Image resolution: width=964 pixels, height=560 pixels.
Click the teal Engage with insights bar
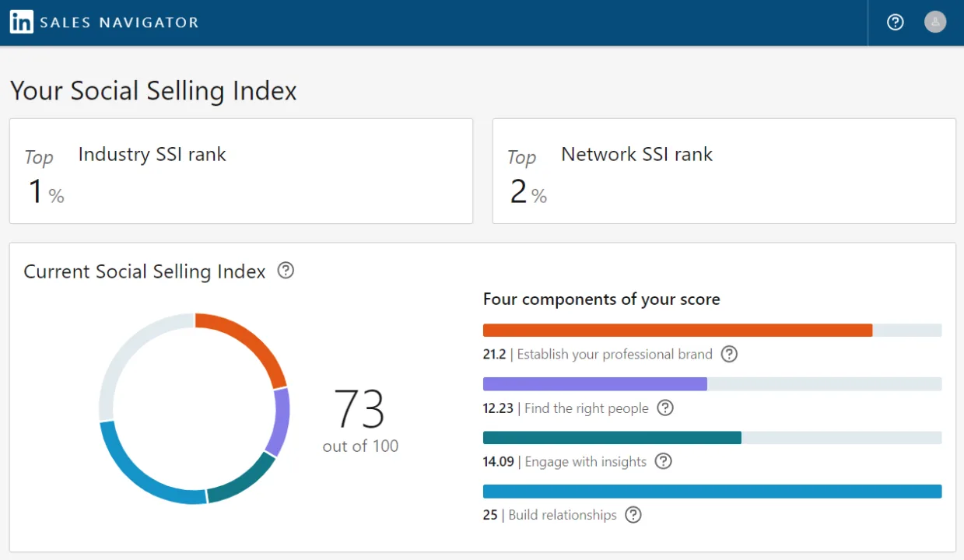click(x=612, y=438)
